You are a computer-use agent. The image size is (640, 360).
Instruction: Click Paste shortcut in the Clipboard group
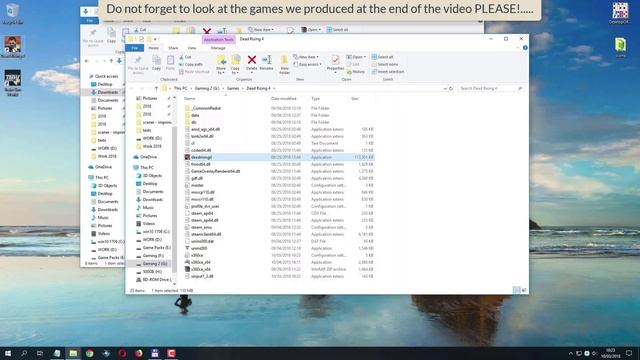pos(194,72)
